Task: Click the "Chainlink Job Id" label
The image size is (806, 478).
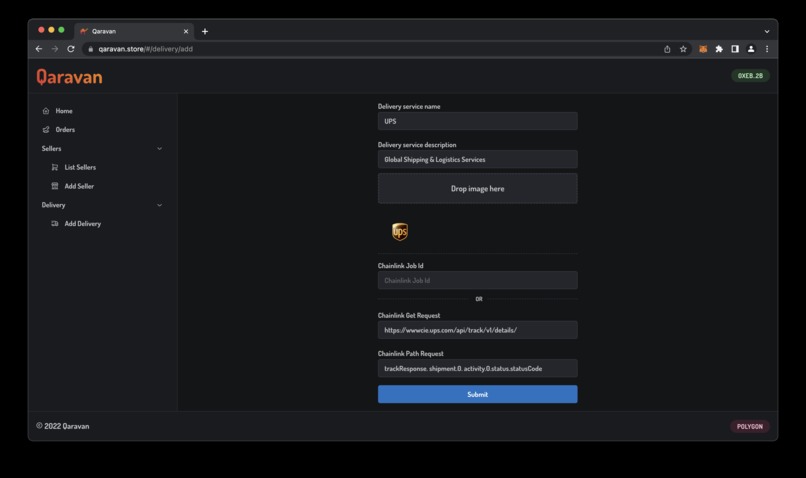Action: 400,266
